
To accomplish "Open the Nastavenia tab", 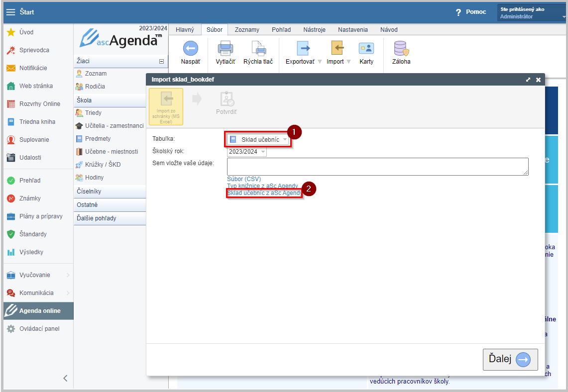I will tap(353, 30).
